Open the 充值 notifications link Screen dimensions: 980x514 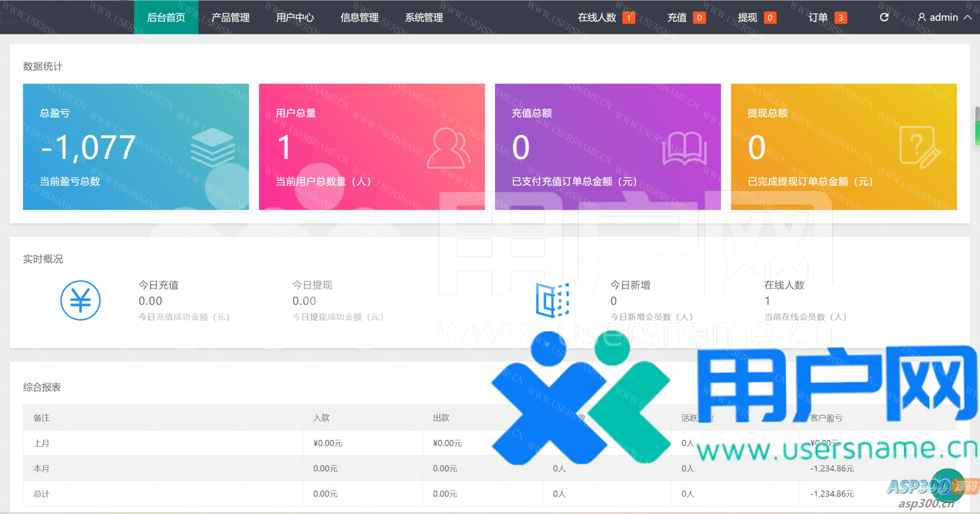point(686,17)
